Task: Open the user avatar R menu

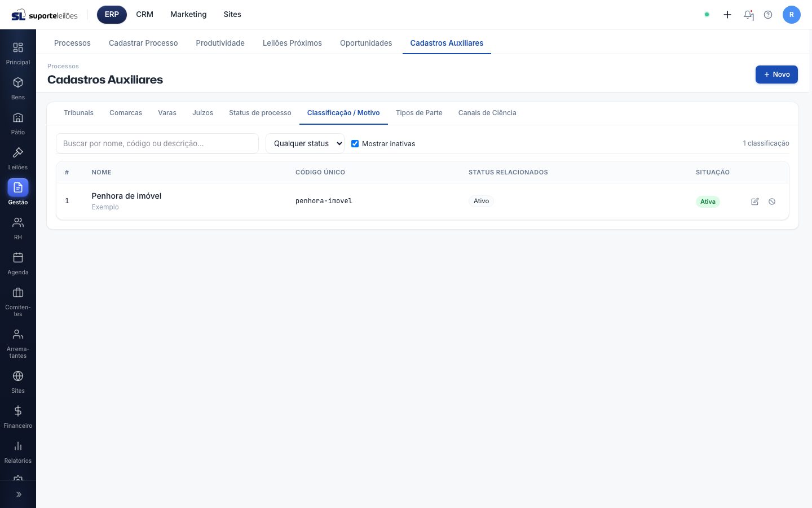Action: pos(792,15)
